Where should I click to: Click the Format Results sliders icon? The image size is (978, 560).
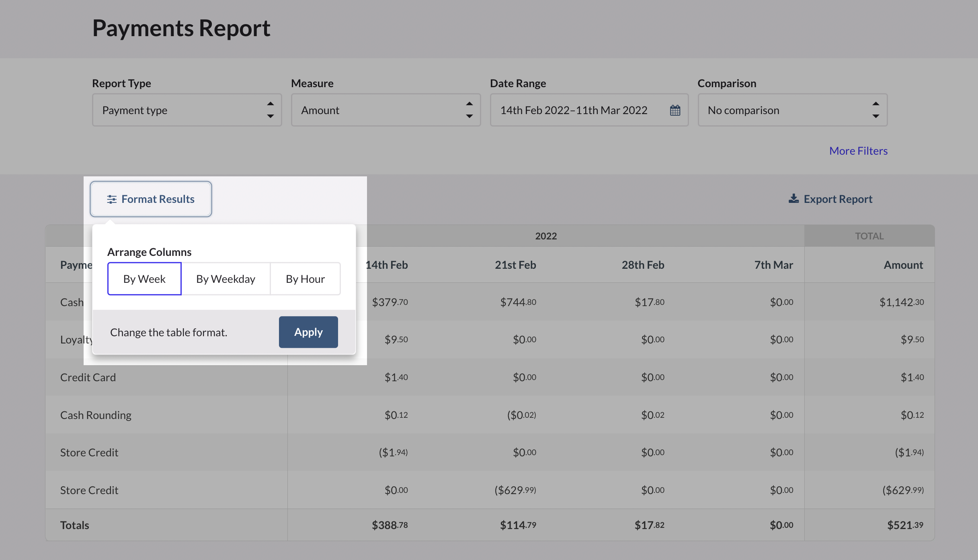point(112,199)
